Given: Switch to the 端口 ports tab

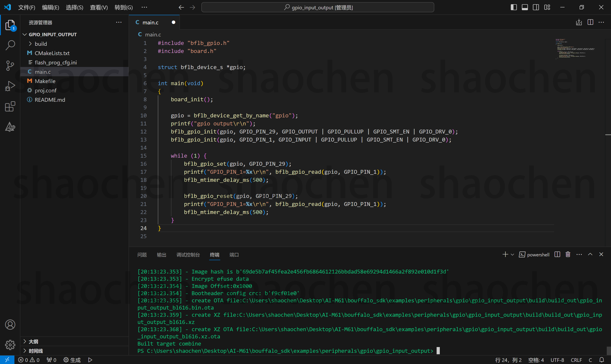Looking at the screenshot, I should coord(234,255).
